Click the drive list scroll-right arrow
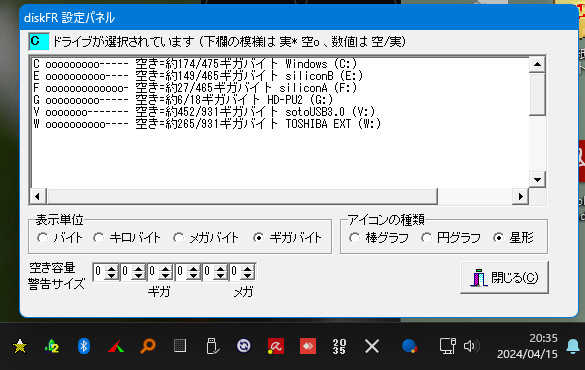Image resolution: width=585 pixels, height=370 pixels. pyautogui.click(x=520, y=196)
